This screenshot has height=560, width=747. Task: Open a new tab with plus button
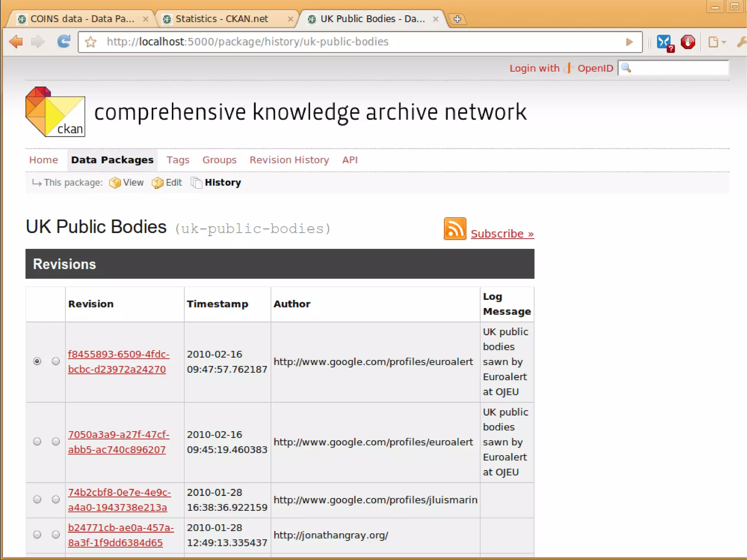coord(457,19)
